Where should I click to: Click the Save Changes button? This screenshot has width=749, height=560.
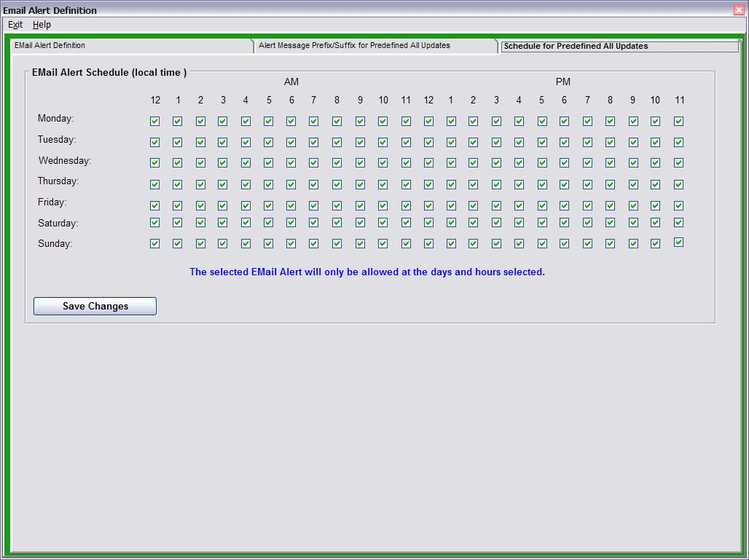tap(95, 307)
